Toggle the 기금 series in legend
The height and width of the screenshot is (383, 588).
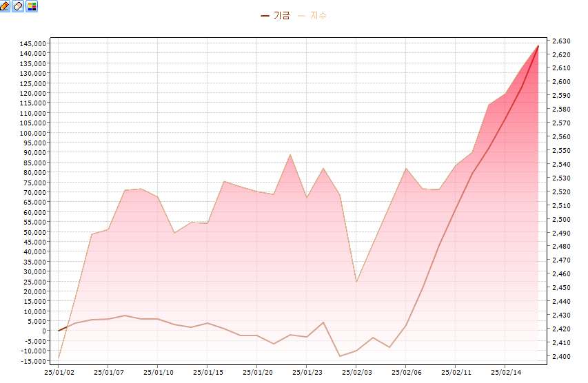(x=281, y=15)
